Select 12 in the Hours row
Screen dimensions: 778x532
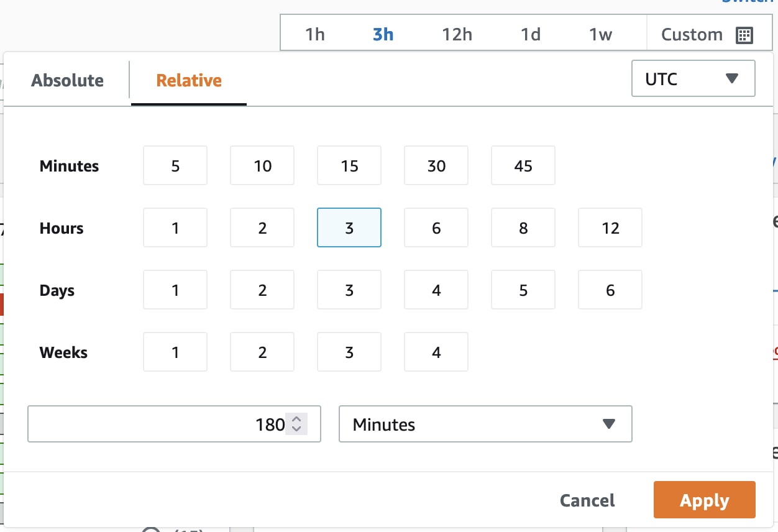point(610,228)
